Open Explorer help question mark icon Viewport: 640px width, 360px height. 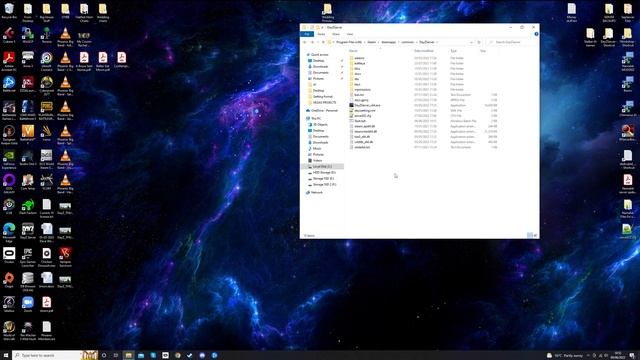536,34
